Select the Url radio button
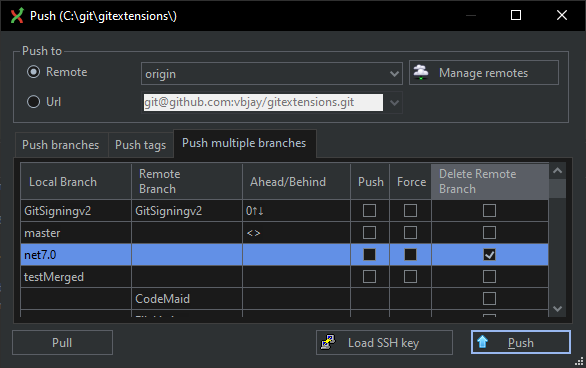This screenshot has height=368, width=586. point(34,102)
